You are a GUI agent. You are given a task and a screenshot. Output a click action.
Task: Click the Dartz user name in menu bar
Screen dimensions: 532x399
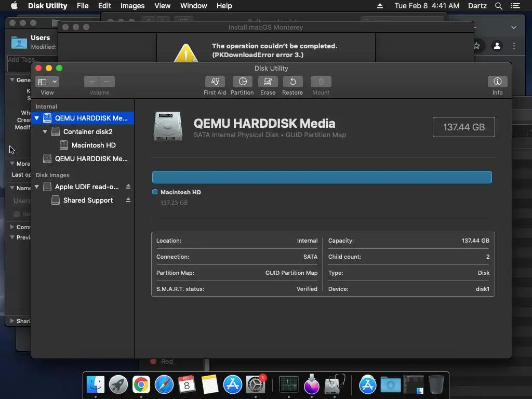coord(477,6)
